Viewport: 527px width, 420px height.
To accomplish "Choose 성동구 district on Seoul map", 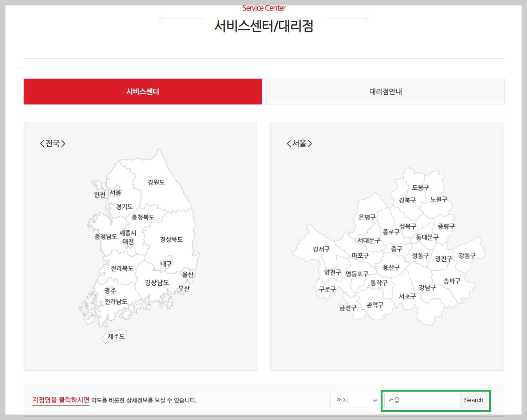I will (x=420, y=256).
